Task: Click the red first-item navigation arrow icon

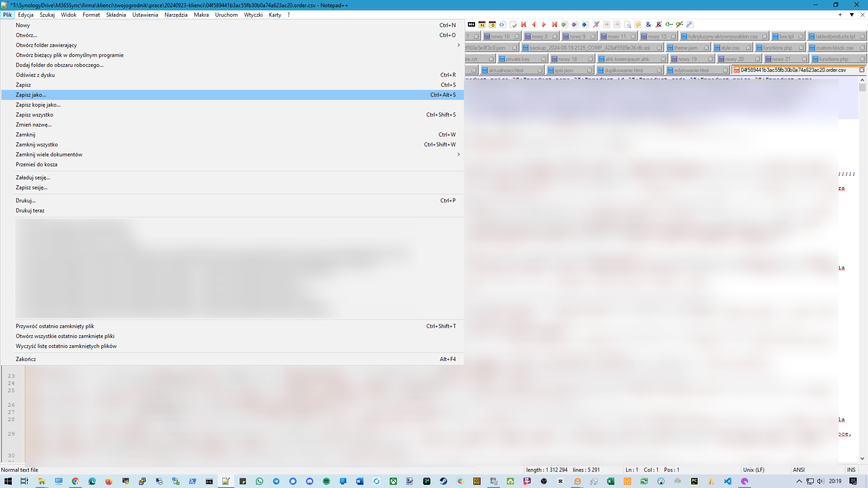Action: click(524, 24)
